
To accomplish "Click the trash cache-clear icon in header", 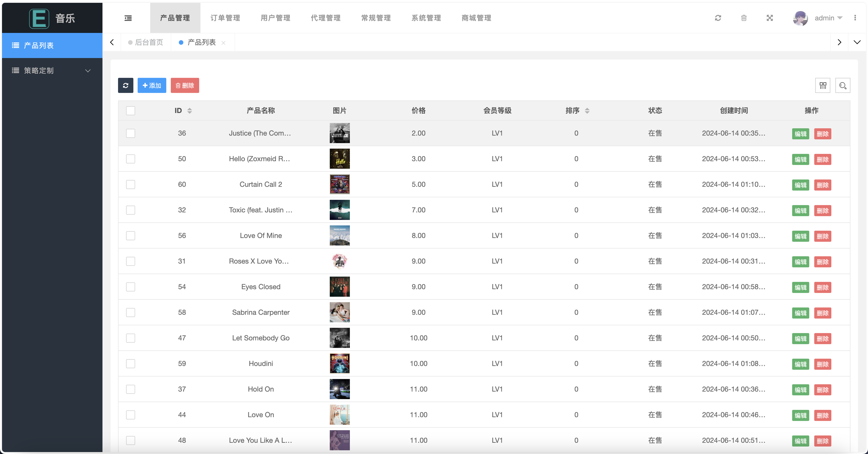I will [x=744, y=18].
